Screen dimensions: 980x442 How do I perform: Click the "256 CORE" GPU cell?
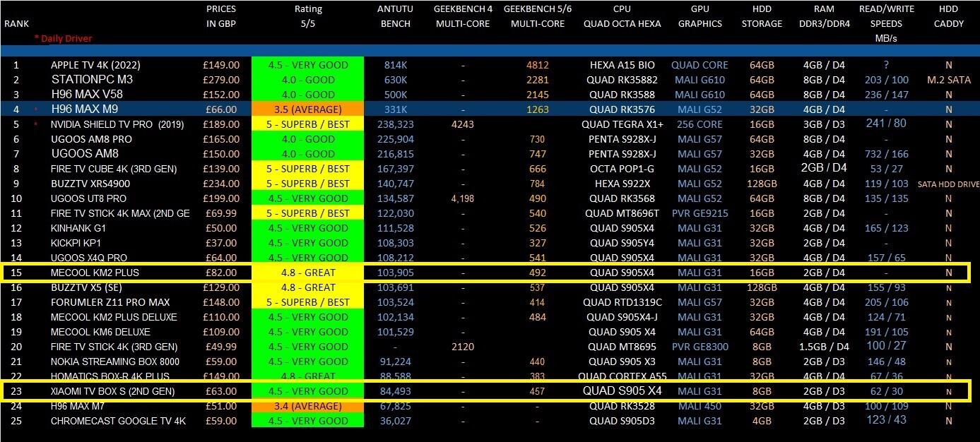point(699,124)
